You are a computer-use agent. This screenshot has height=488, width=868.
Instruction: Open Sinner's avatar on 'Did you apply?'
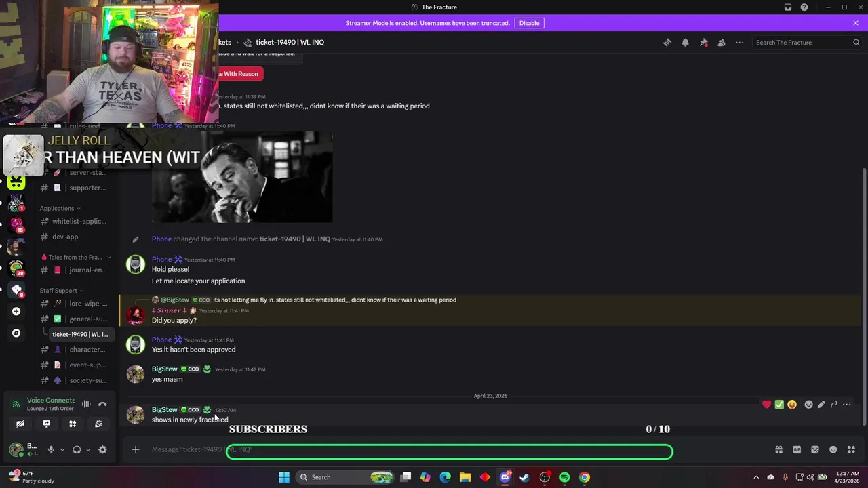pyautogui.click(x=136, y=315)
